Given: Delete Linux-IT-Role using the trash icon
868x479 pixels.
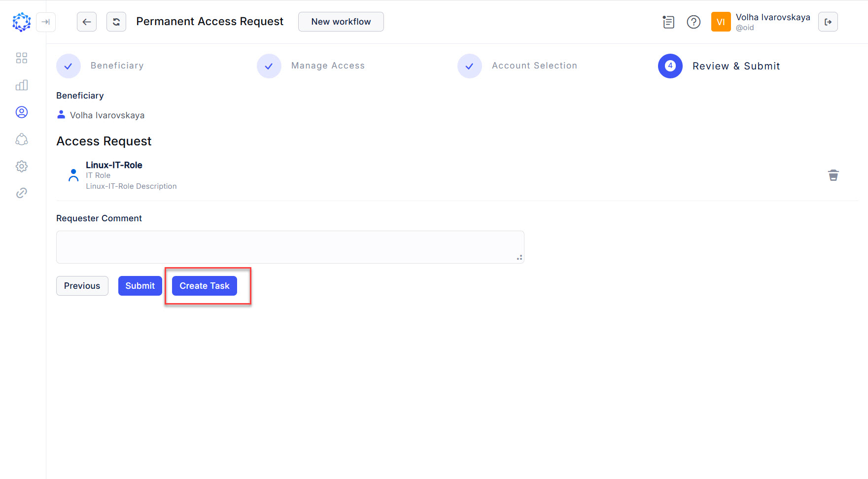Looking at the screenshot, I should (833, 175).
